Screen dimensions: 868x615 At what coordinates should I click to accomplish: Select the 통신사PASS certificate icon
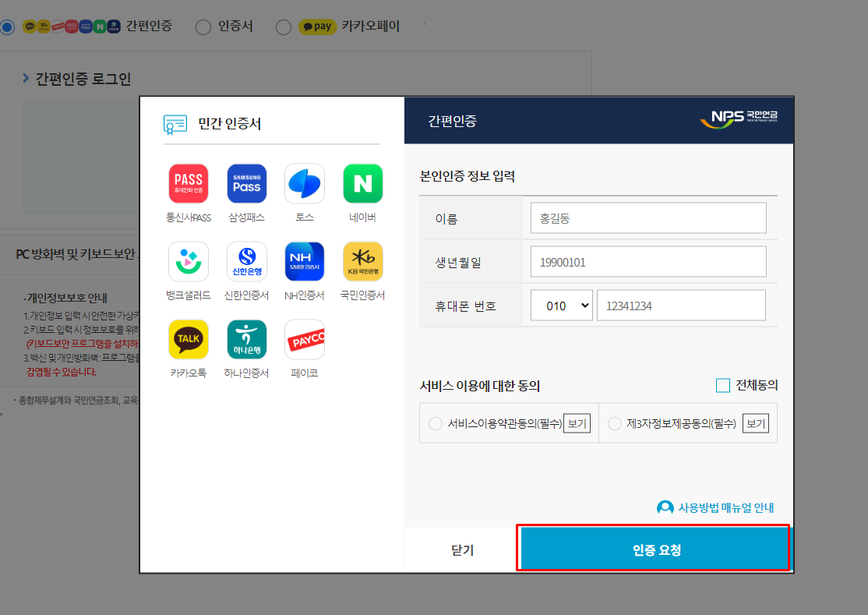189,183
